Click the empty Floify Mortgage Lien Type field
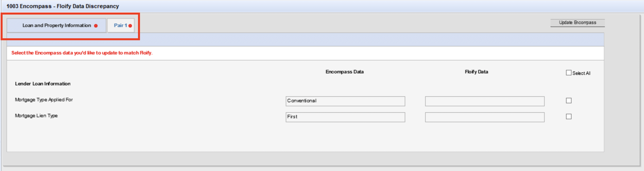 [484, 117]
